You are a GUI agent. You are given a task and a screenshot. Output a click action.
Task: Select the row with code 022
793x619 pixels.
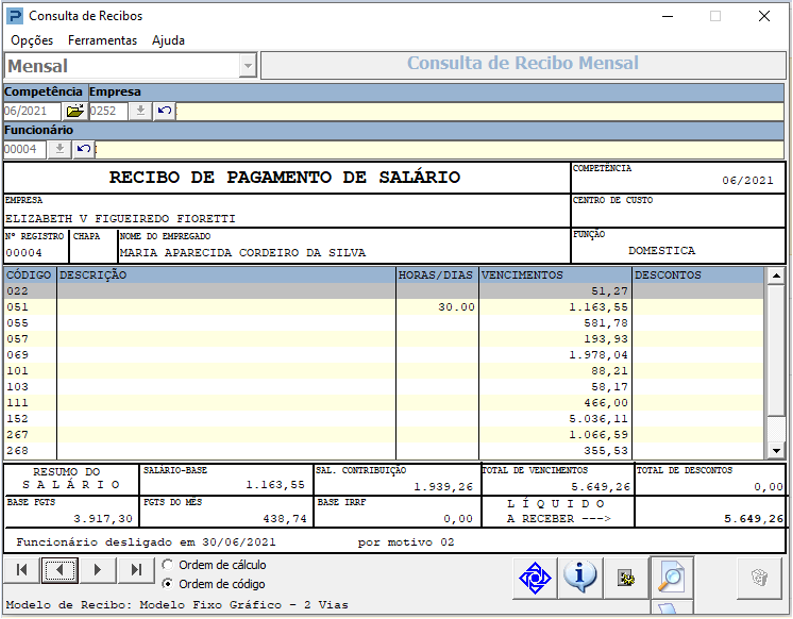tap(384, 291)
